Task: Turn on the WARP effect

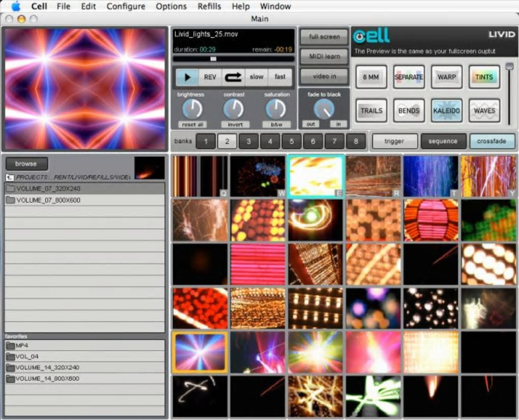Action: (446, 77)
